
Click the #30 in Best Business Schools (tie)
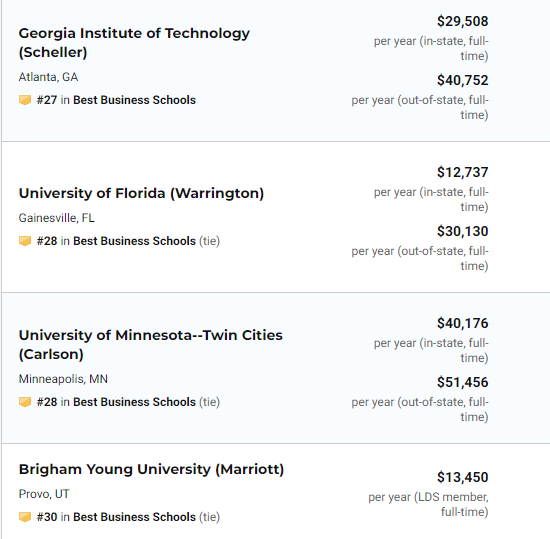click(128, 517)
